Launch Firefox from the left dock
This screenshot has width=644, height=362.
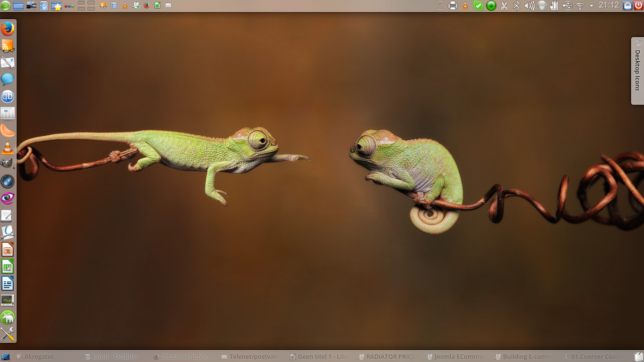tap(8, 29)
